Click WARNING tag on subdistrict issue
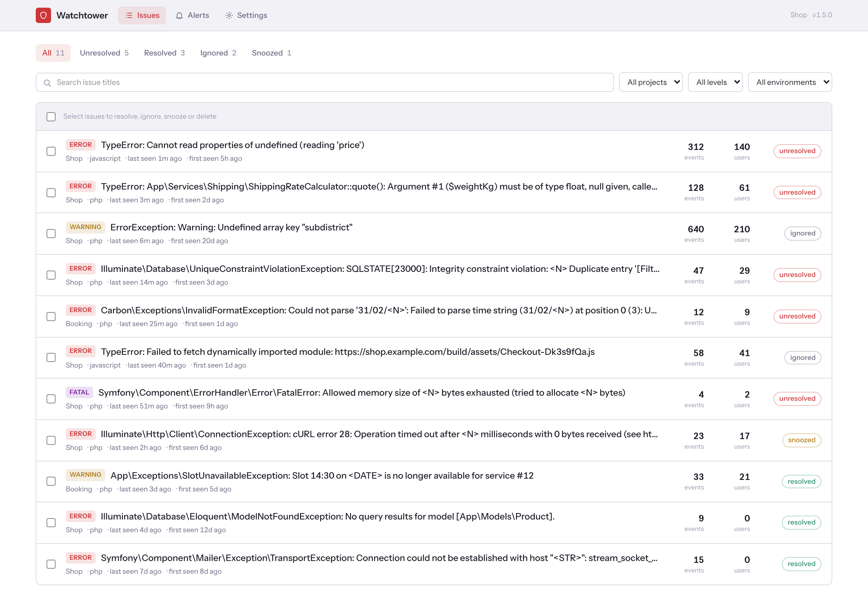868x598 pixels. [86, 227]
